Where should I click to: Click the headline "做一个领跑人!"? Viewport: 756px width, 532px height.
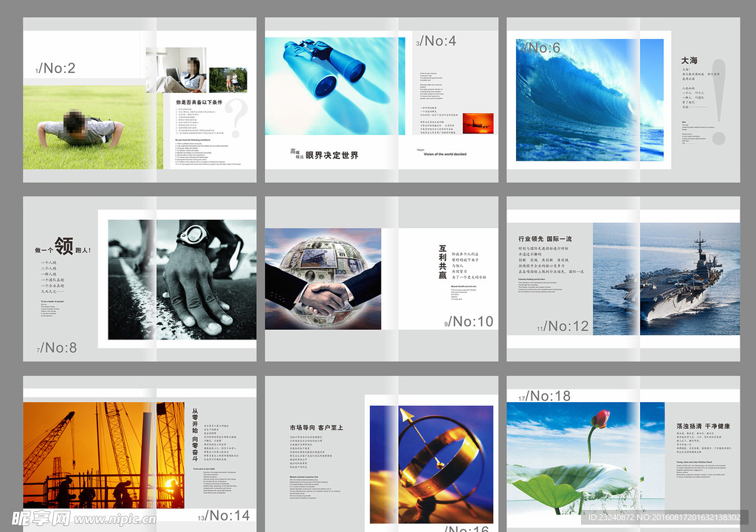[x=63, y=246]
